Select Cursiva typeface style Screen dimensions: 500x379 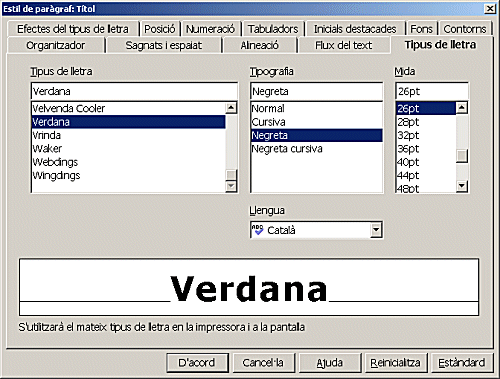317,122
